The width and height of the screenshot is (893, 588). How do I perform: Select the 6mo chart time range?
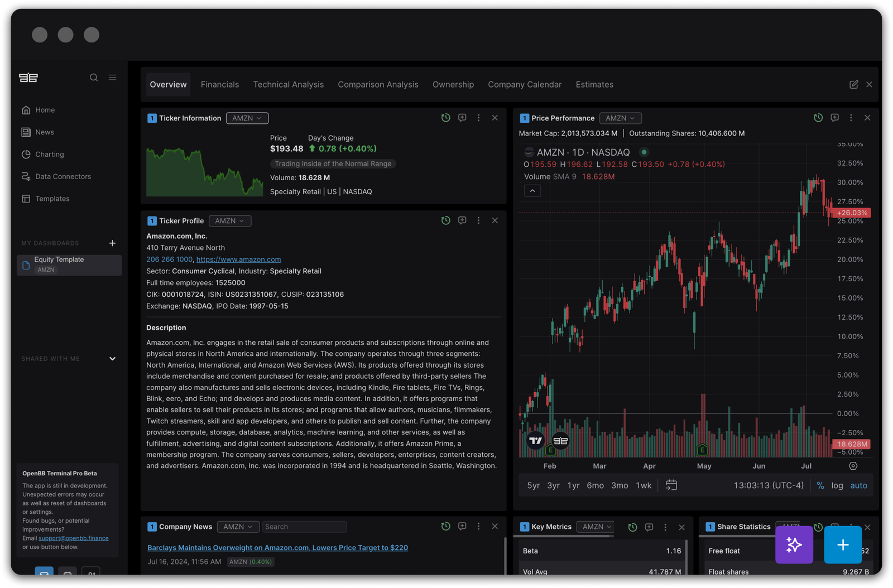(x=595, y=485)
